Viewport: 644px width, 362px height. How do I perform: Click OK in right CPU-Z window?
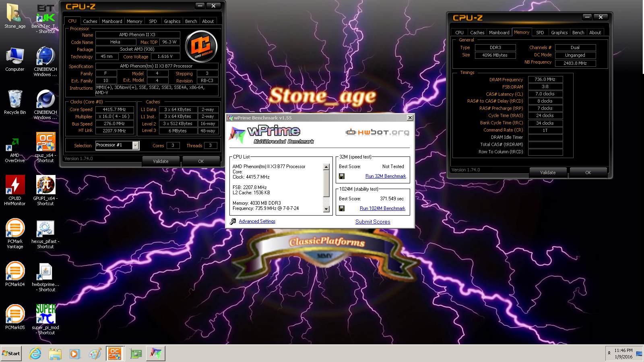coord(588,173)
